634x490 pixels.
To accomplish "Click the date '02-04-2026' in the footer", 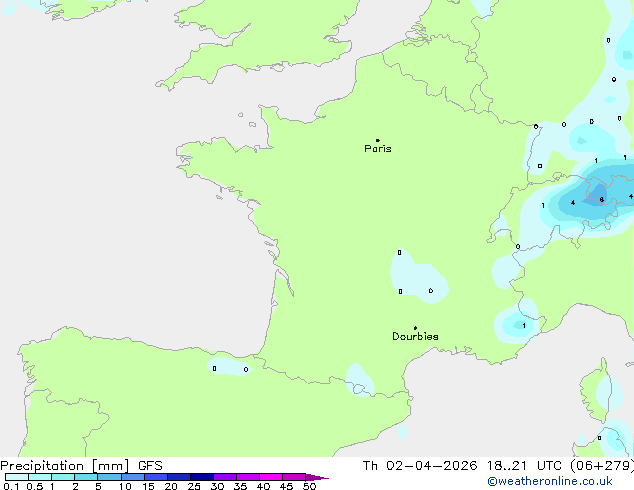I will pyautogui.click(x=431, y=466).
